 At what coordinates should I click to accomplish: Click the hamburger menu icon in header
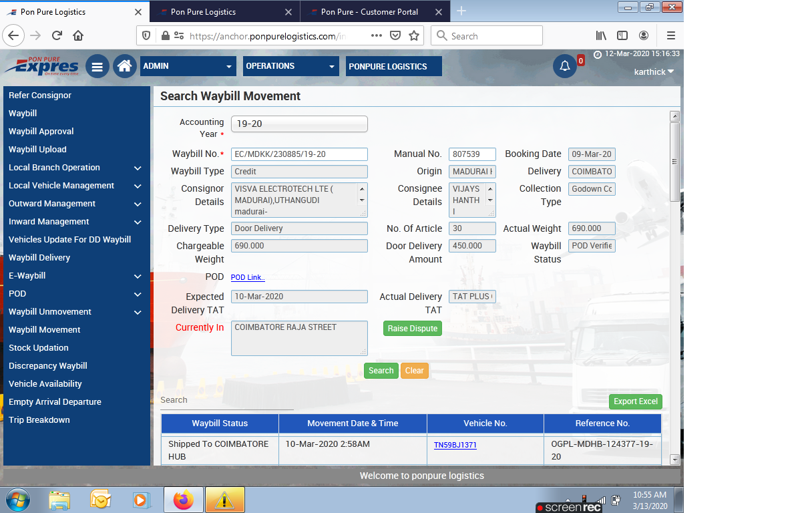click(97, 66)
